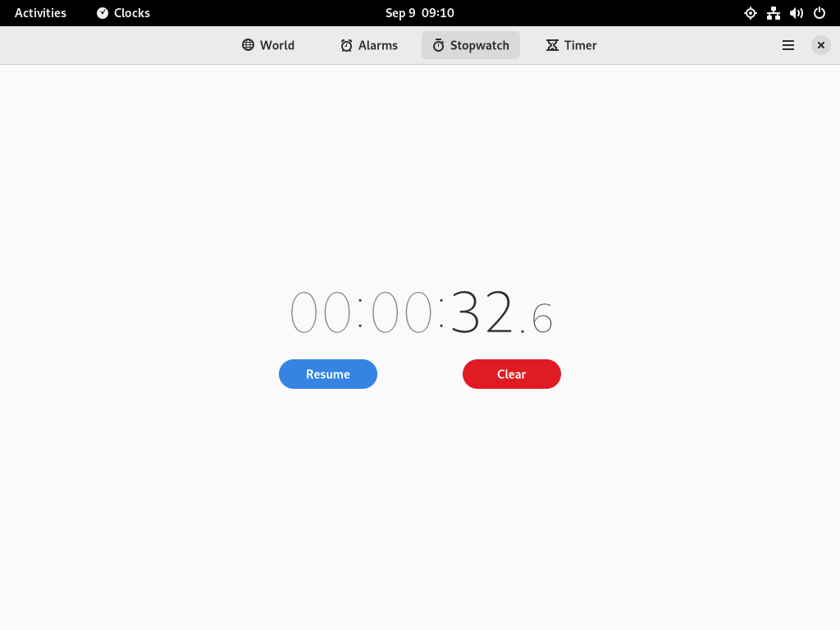The image size is (840, 630).
Task: Open the date and time panel
Action: 419,13
